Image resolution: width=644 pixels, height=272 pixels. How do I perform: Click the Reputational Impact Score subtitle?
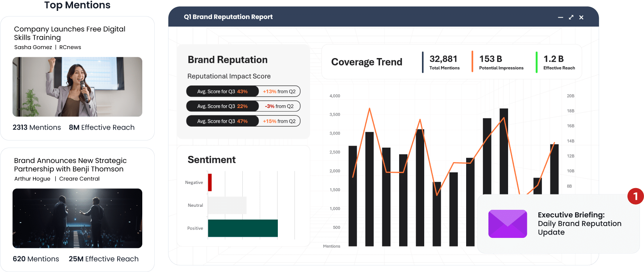[x=229, y=76]
